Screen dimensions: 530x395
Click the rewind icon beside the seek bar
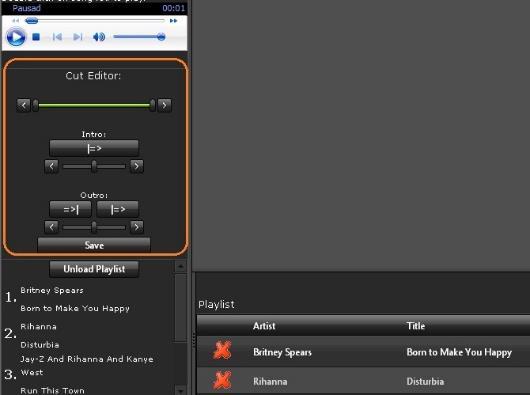point(16,21)
